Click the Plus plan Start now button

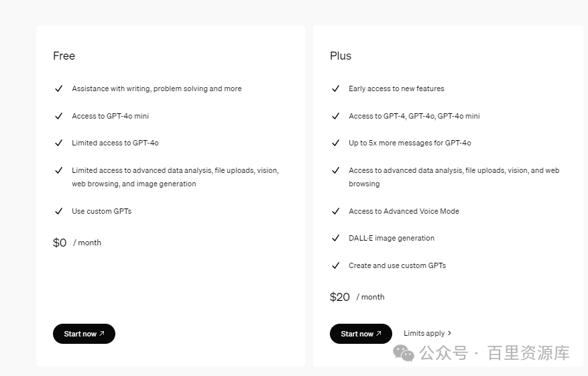point(361,334)
